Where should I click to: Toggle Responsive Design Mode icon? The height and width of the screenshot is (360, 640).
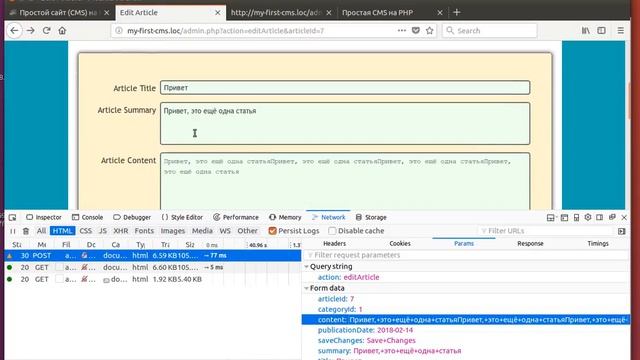click(x=576, y=218)
